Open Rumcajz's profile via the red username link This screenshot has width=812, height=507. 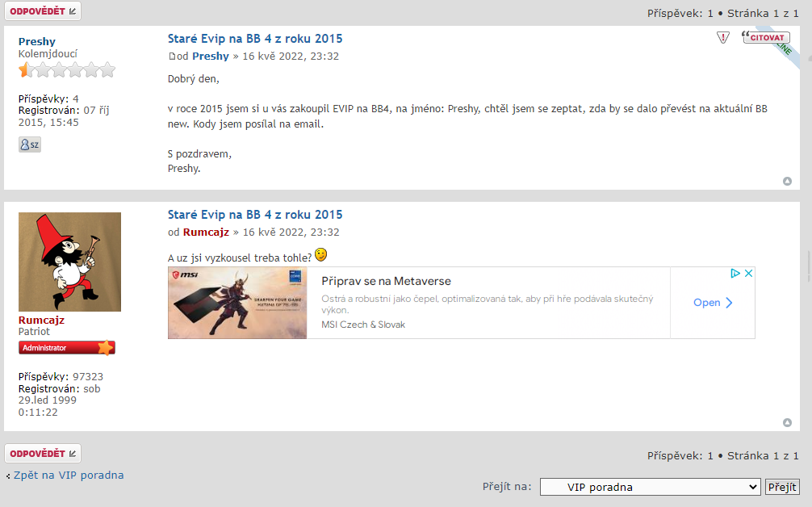[x=41, y=320]
